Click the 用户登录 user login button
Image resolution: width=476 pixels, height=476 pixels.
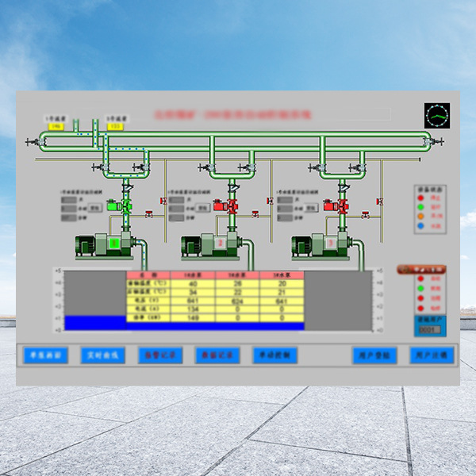(374, 355)
